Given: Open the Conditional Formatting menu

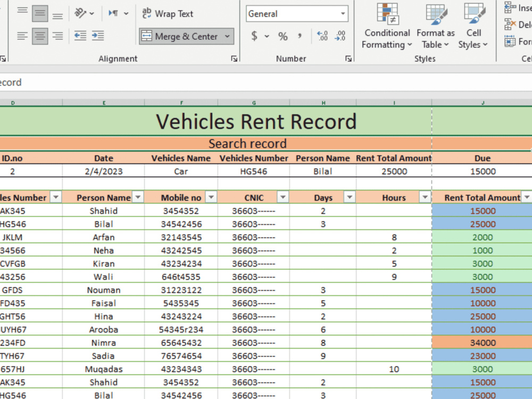Looking at the screenshot, I should (x=387, y=27).
